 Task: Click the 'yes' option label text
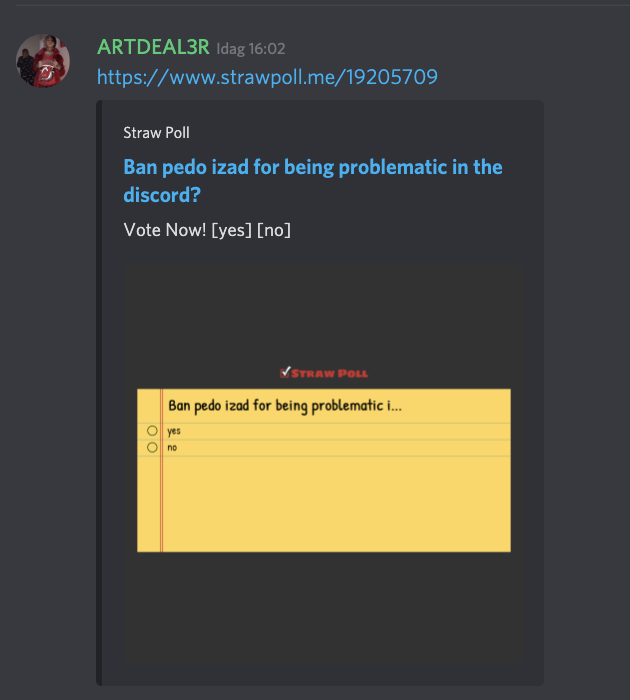(174, 431)
